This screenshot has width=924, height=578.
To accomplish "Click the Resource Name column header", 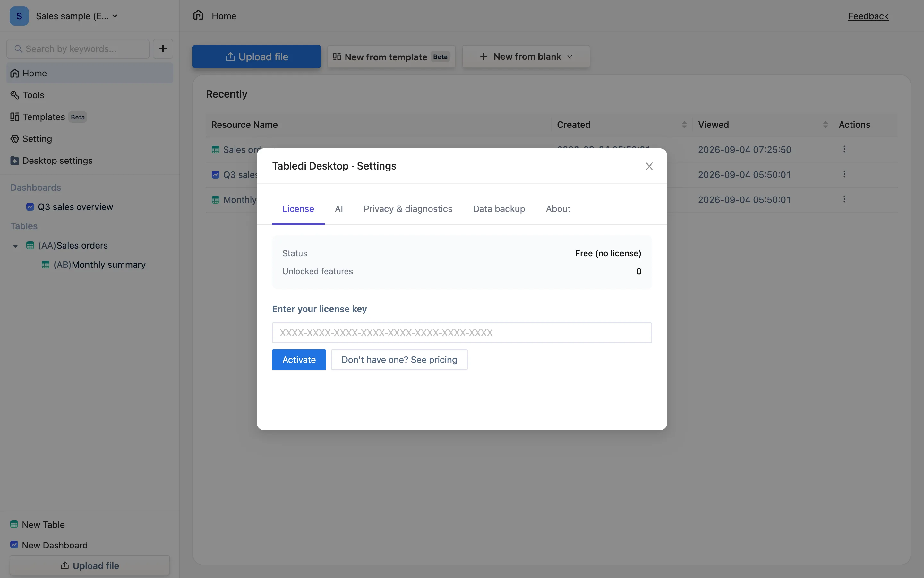I will point(244,125).
